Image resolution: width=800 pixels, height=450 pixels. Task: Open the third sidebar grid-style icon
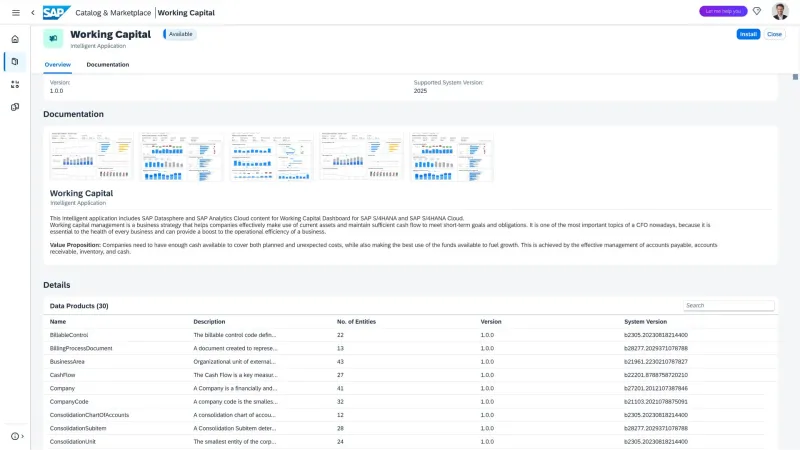coord(15,84)
